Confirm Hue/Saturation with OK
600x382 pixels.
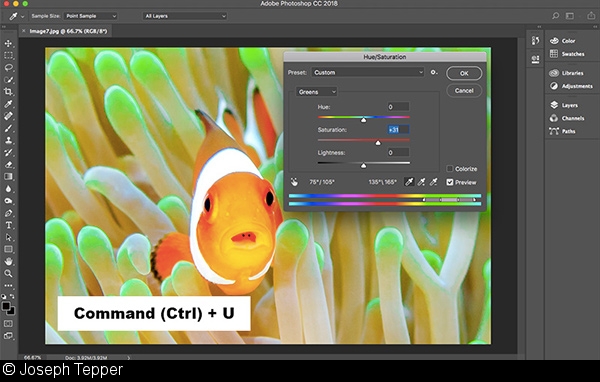point(464,73)
